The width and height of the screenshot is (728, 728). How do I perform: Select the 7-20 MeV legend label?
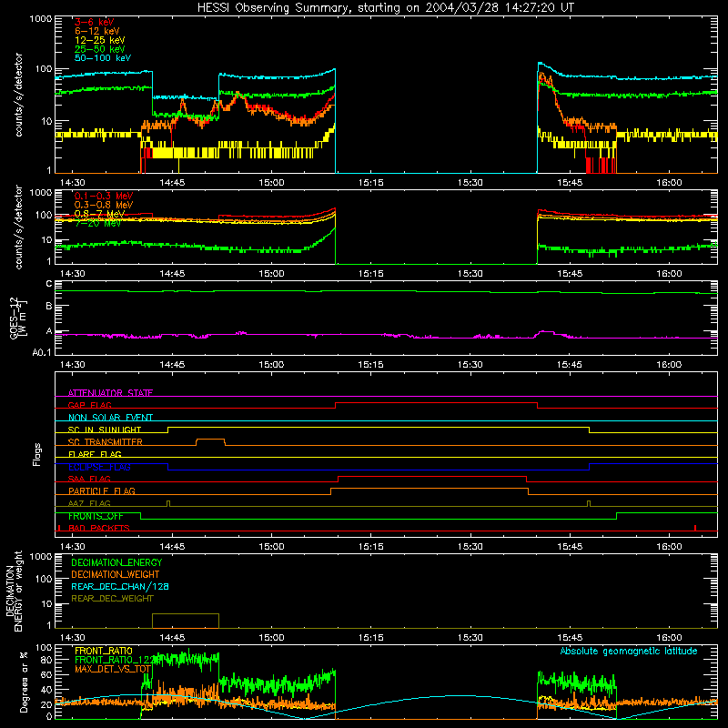tap(98, 223)
